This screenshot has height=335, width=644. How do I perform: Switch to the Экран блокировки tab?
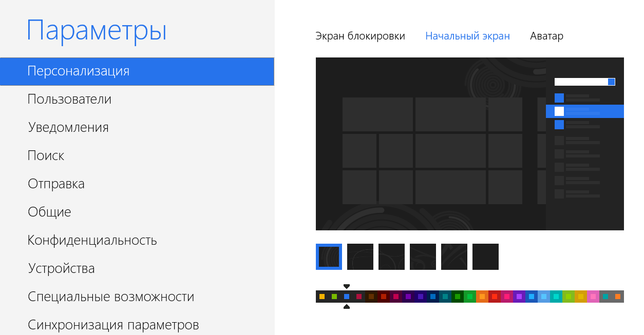360,36
